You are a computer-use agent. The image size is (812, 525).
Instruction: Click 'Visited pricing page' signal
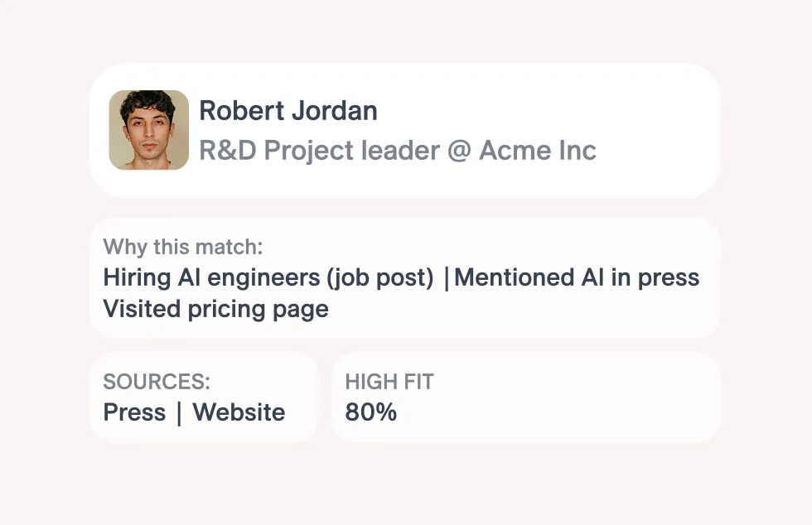216,309
